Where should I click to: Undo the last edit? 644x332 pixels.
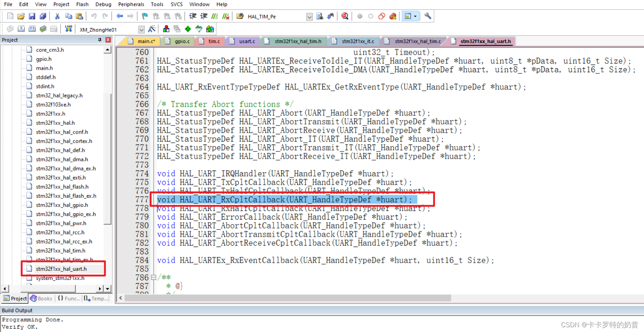pos(94,16)
